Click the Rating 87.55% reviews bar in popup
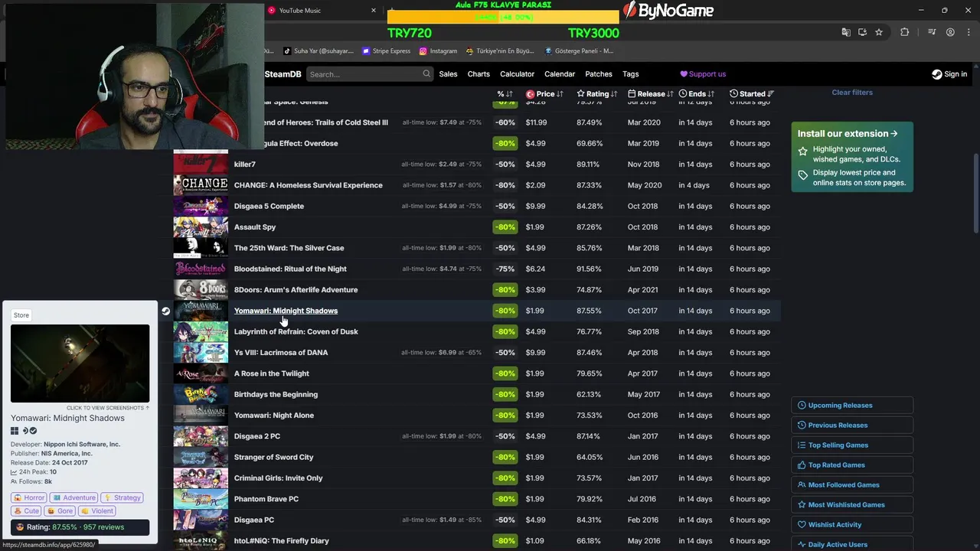 (x=80, y=527)
